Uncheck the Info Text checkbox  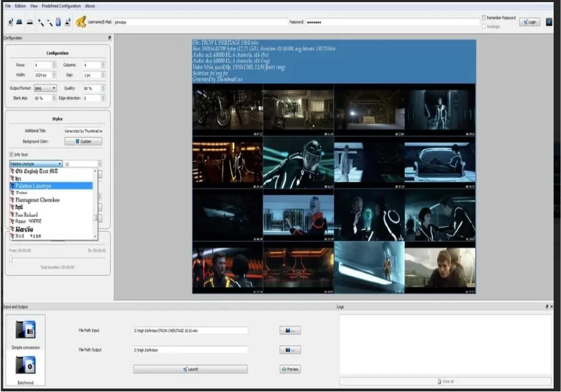point(11,154)
